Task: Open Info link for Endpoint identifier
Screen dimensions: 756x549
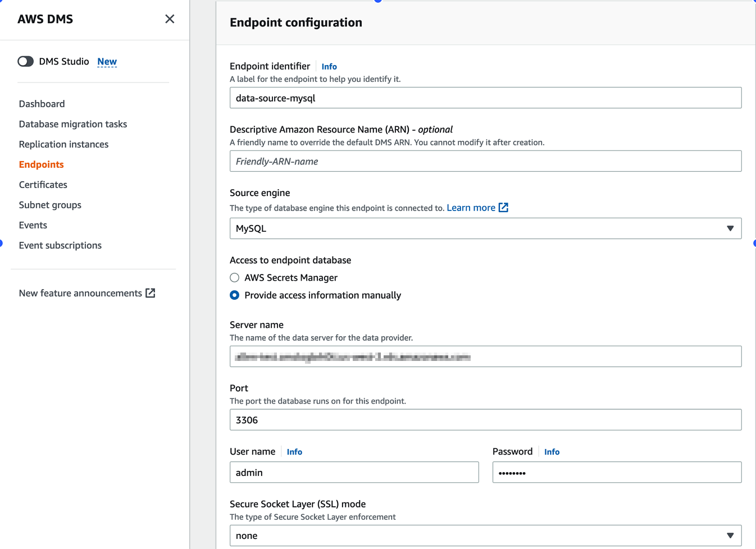Action: pyautogui.click(x=329, y=66)
